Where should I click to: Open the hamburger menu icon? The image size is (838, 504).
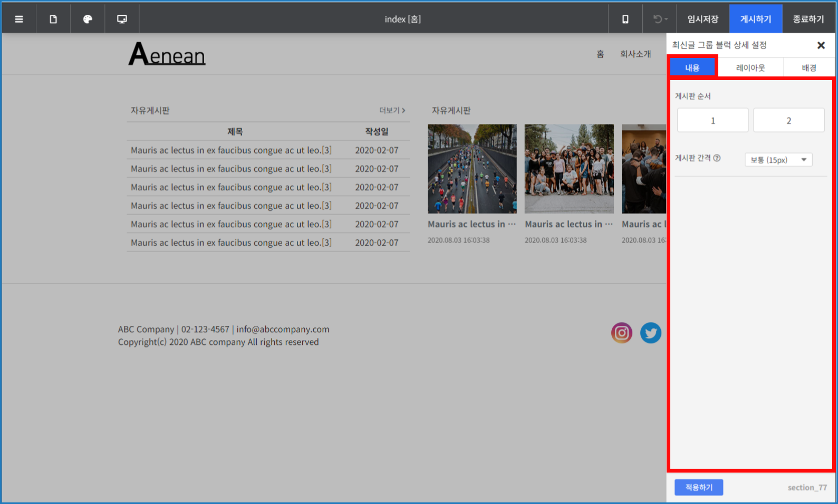click(x=19, y=20)
